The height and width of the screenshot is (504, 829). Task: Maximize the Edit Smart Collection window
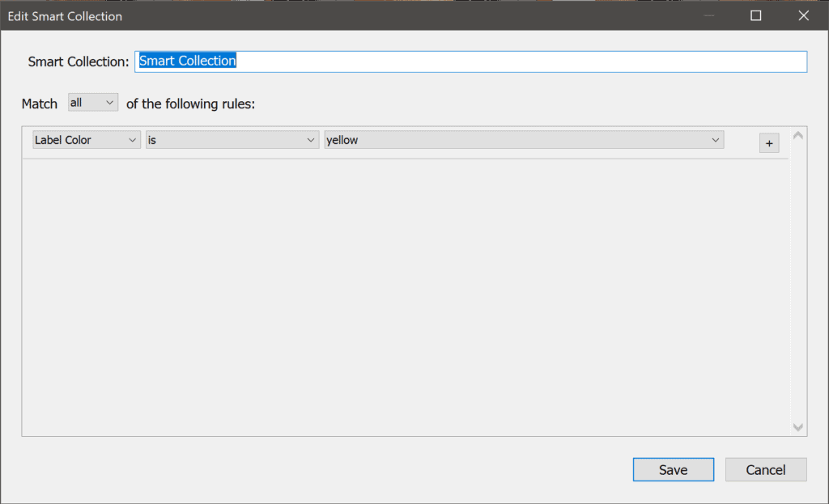[x=756, y=16]
